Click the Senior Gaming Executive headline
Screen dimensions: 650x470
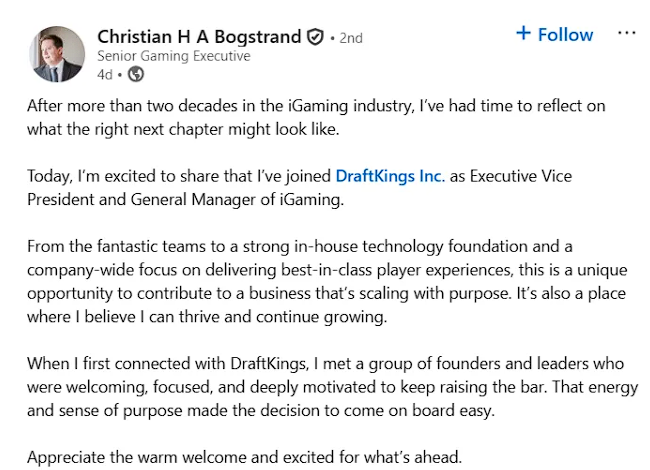pos(174,56)
